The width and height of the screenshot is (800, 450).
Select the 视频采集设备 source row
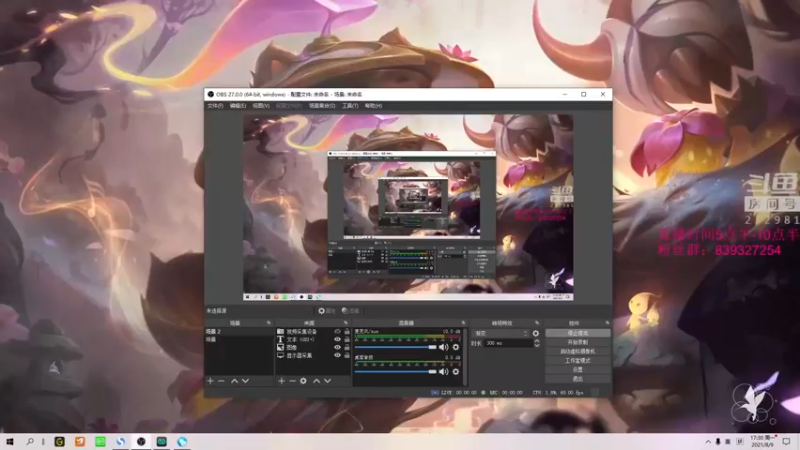[x=313, y=332]
